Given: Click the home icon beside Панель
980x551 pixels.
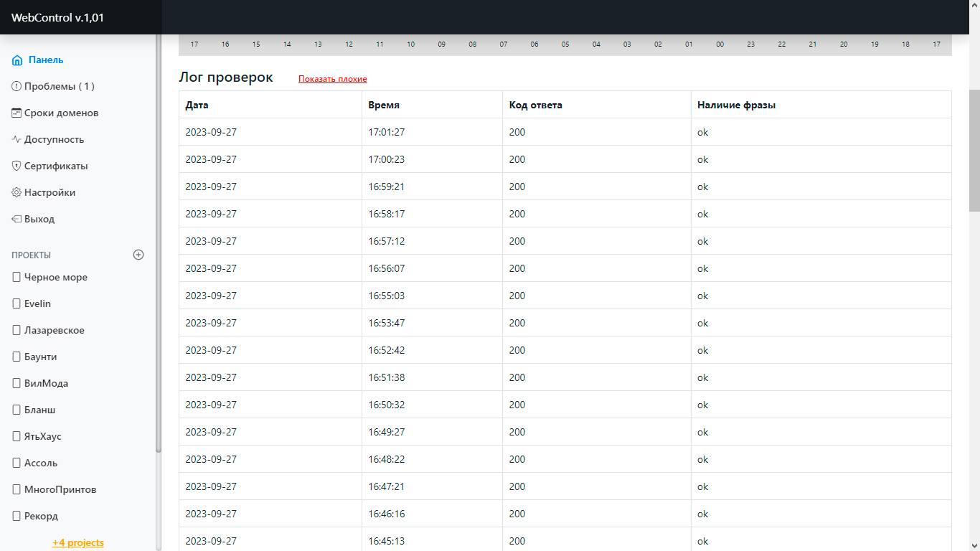Looking at the screenshot, I should [17, 60].
